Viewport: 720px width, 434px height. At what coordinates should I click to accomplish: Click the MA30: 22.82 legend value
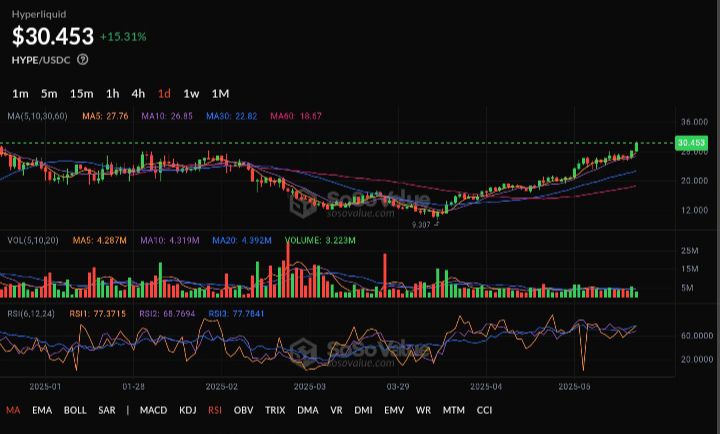(231, 116)
